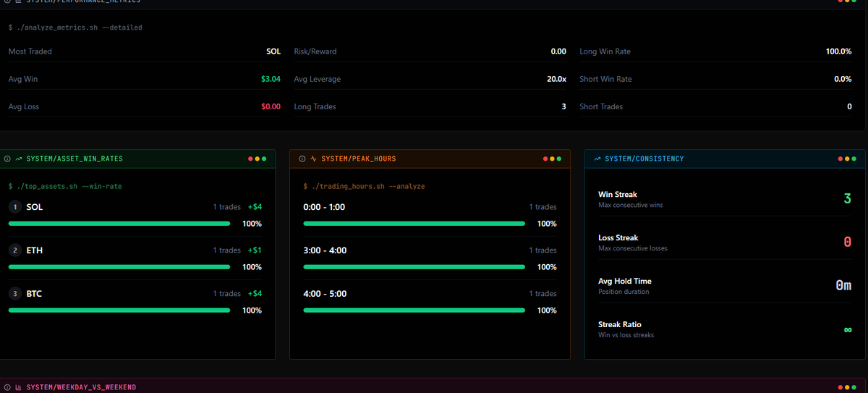Click the pulse icon beside SYSTEM/PEAK_HOURS
The image size is (868, 393).
(314, 159)
